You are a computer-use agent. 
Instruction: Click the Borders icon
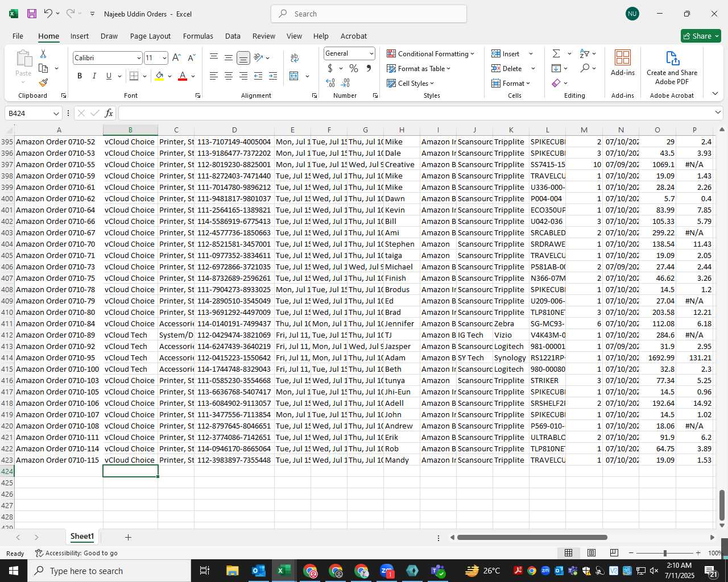click(x=134, y=76)
